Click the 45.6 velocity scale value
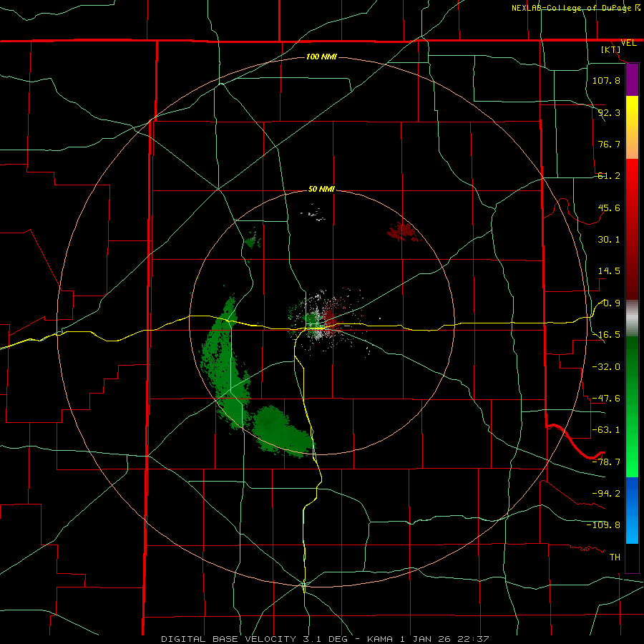644x644 pixels. (609, 208)
